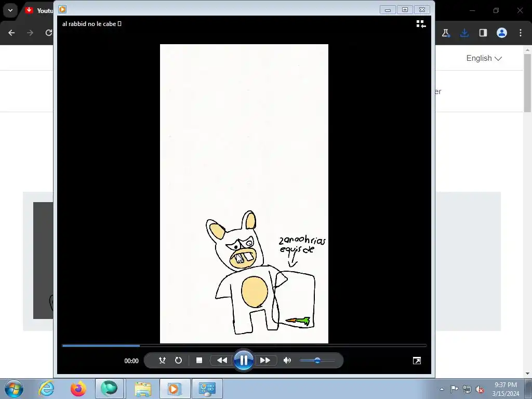Switch to full screen view

pyautogui.click(x=417, y=361)
